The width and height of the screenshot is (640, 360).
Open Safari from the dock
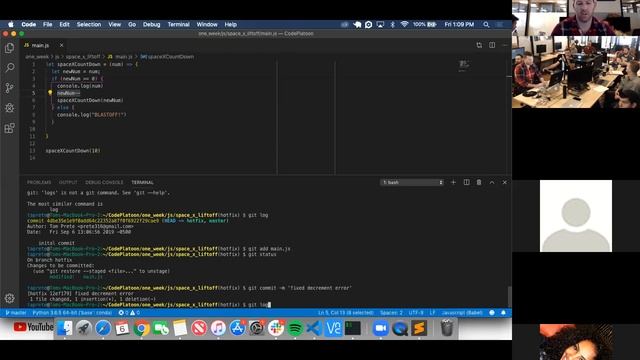point(103,328)
